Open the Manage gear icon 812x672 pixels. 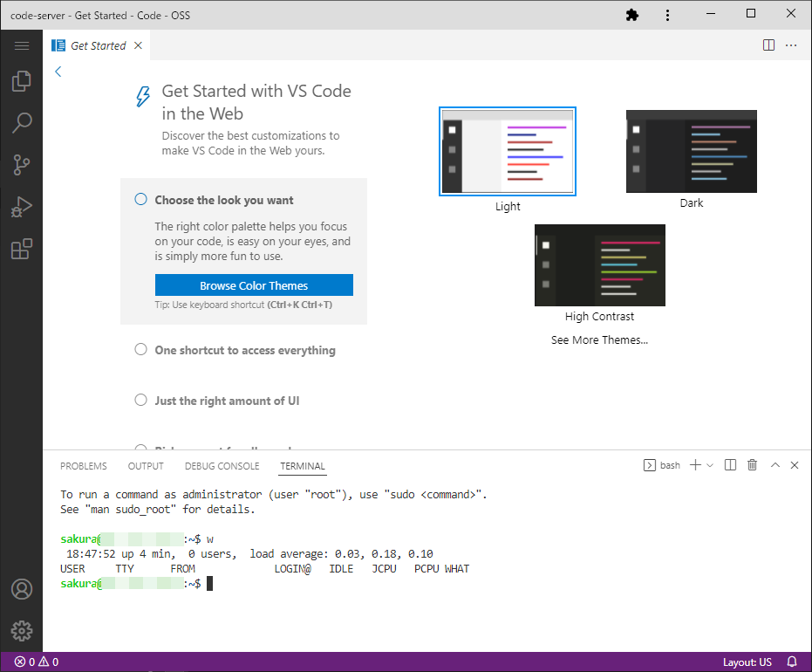pos(21,630)
